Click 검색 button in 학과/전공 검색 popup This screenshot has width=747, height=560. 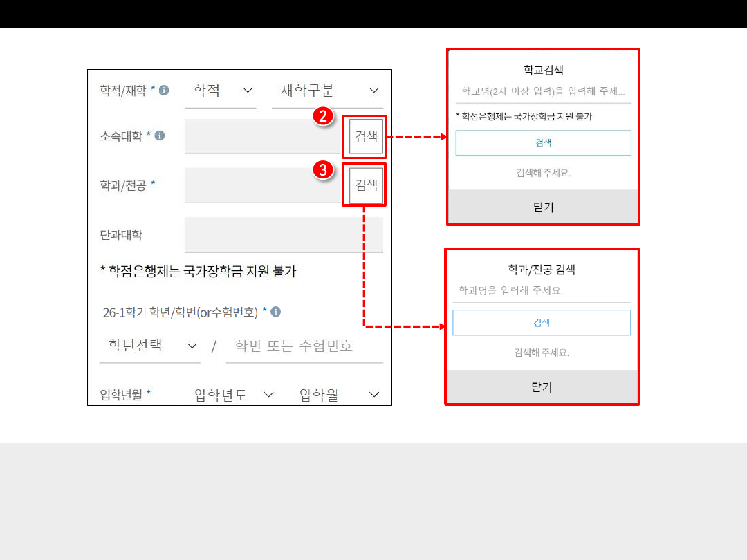pyautogui.click(x=542, y=323)
